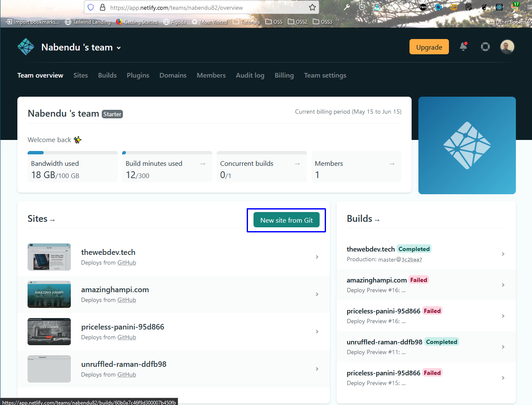View site security padlock info
Screen dimensions: 532x405
(x=102, y=7)
